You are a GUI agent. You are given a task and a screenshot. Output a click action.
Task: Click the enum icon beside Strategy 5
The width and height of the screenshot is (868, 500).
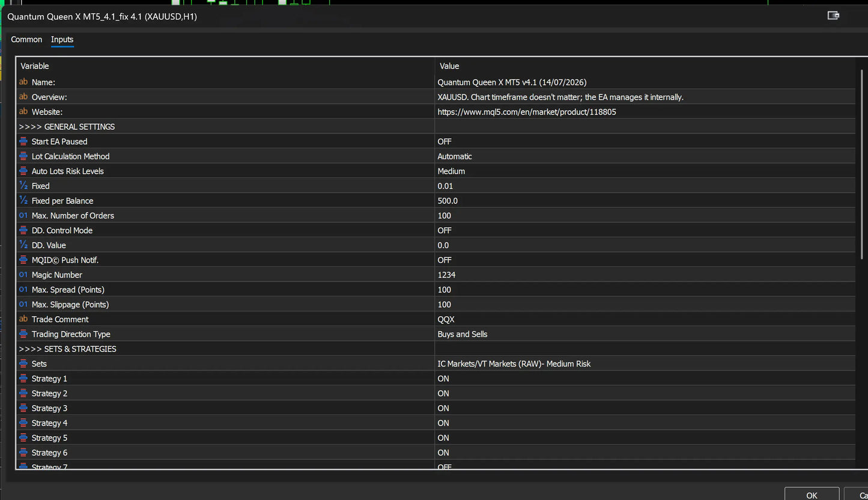[23, 437]
